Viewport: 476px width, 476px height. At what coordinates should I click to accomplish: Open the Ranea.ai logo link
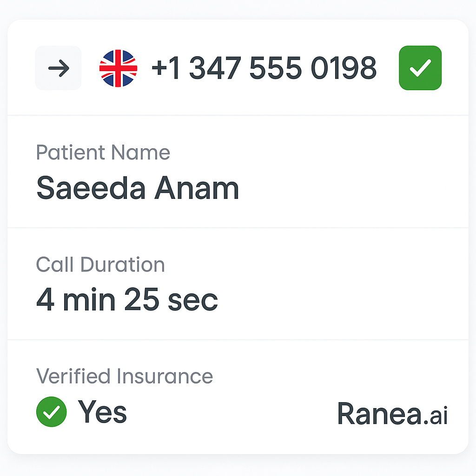click(x=392, y=413)
